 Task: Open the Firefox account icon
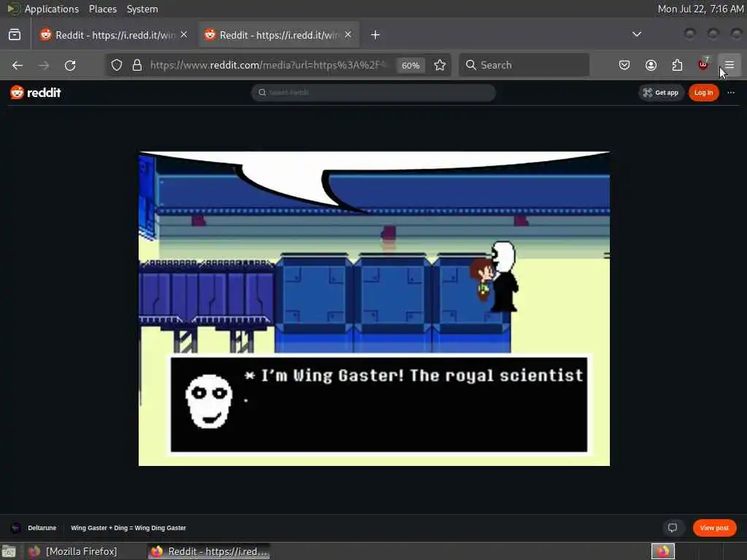click(x=651, y=65)
